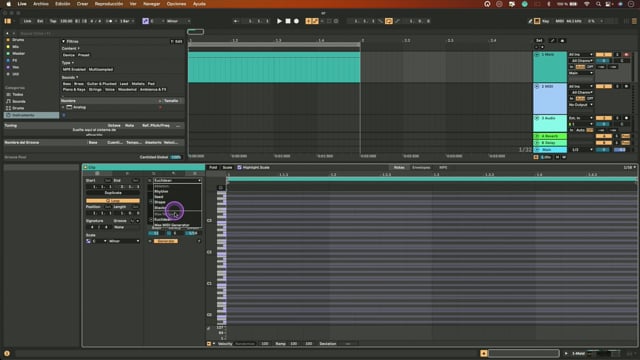Viewport: 640px width, 360px height.
Task: Click the Generate button
Action: coord(166,241)
